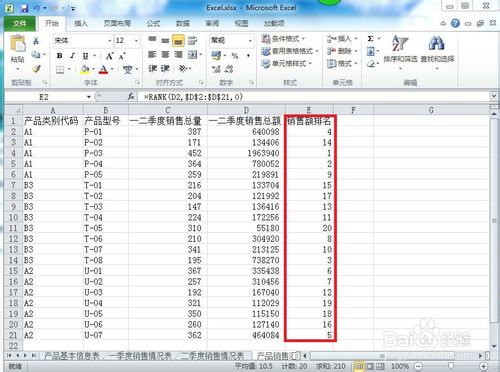Click the Cut scissors icon
Viewport: 500px width, 372px height.
(36, 41)
